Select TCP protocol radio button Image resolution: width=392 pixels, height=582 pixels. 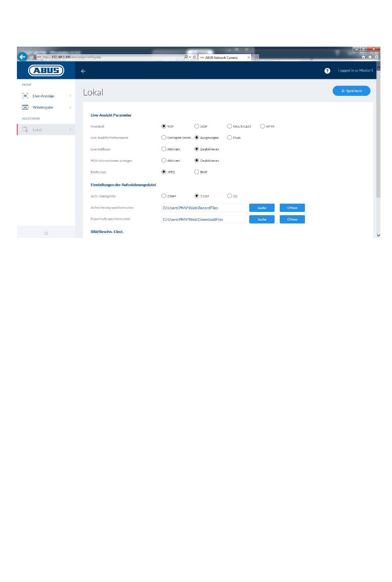(164, 126)
